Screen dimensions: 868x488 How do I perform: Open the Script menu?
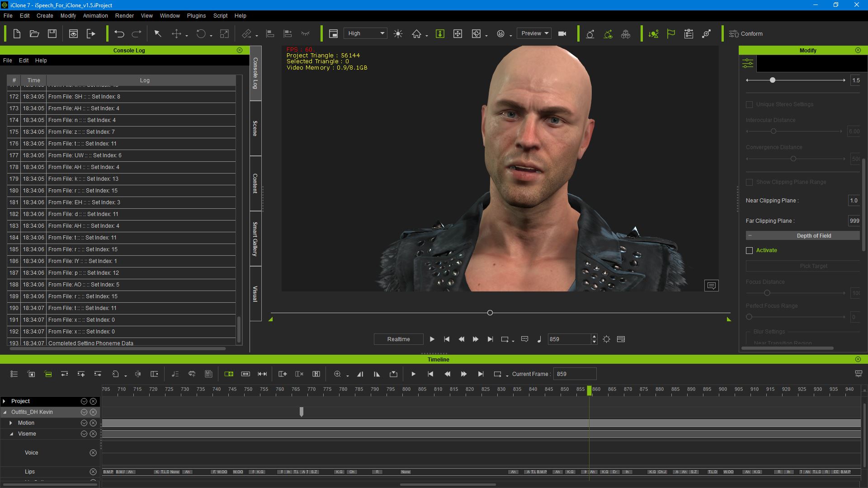pyautogui.click(x=220, y=15)
